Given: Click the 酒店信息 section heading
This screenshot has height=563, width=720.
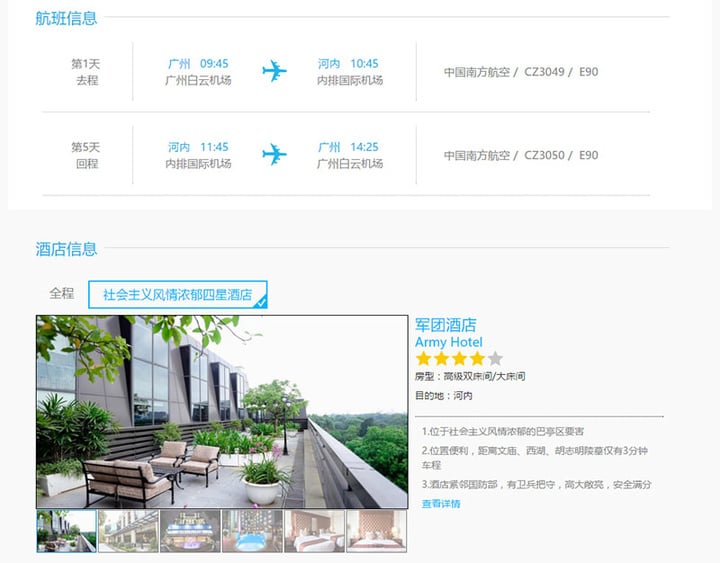Looking at the screenshot, I should click(x=66, y=249).
